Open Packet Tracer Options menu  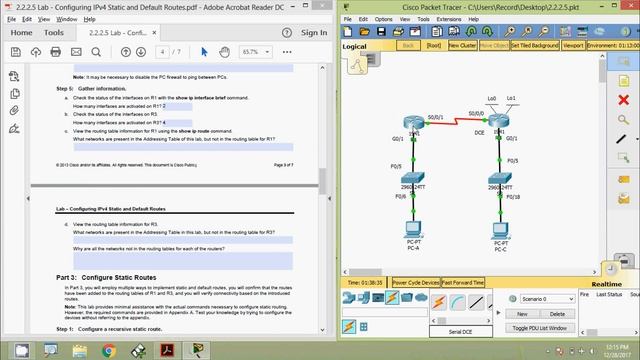coord(383,19)
